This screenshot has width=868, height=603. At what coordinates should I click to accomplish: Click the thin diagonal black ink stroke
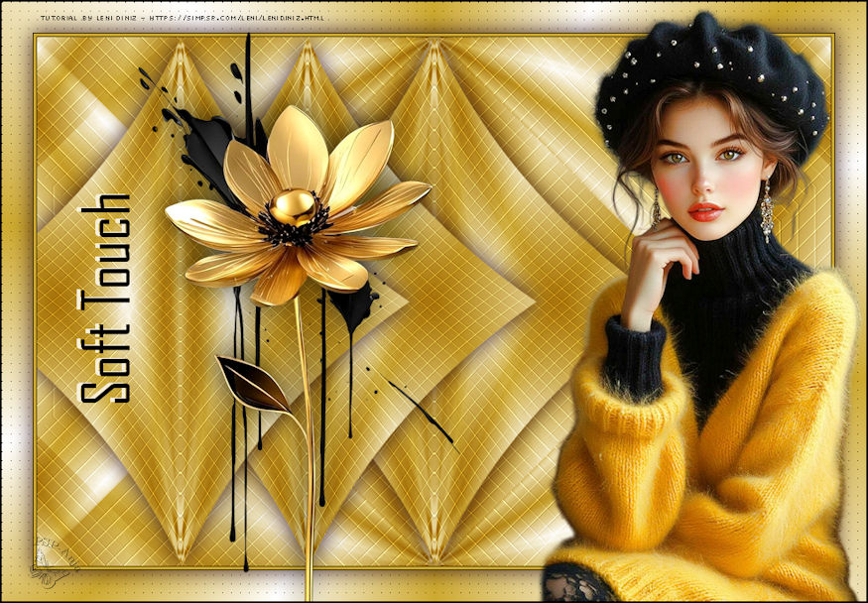pyautogui.click(x=421, y=411)
